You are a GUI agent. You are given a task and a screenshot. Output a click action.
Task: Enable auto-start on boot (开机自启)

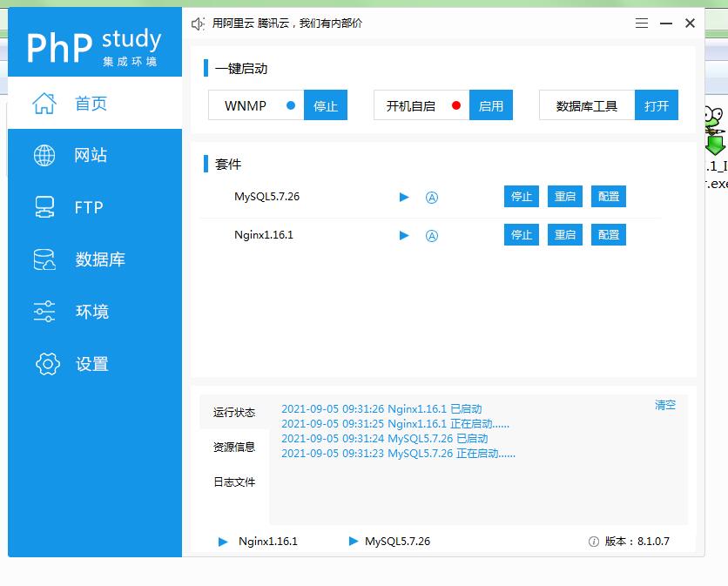point(491,105)
